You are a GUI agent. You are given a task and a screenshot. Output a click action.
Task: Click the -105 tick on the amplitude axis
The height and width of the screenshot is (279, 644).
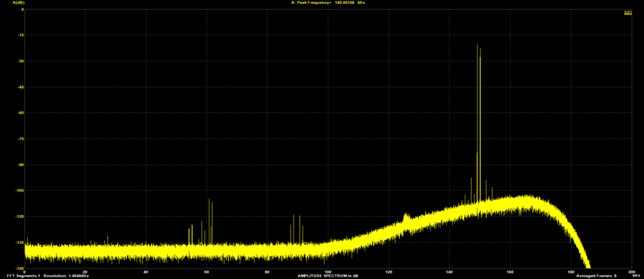(19, 190)
